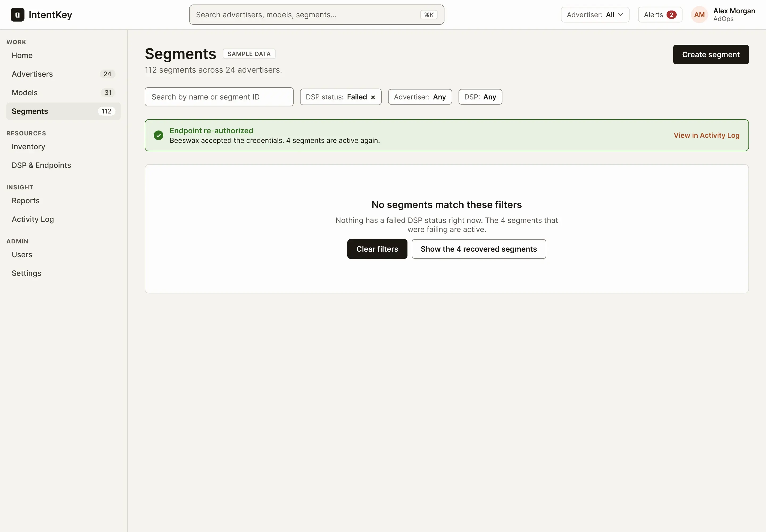Click the 'Endpoint re-authorized' heading
766x532 pixels.
[x=211, y=131]
